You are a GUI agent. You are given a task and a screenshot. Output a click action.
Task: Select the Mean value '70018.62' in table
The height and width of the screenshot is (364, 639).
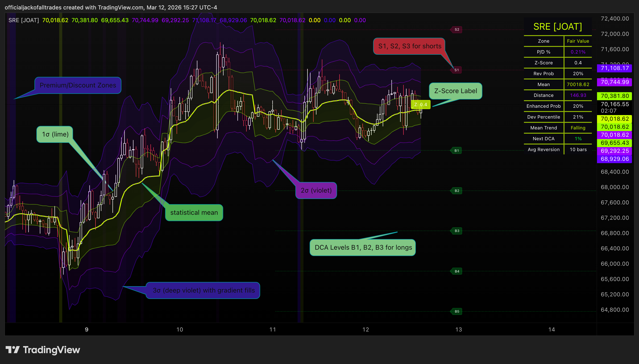[x=578, y=84]
